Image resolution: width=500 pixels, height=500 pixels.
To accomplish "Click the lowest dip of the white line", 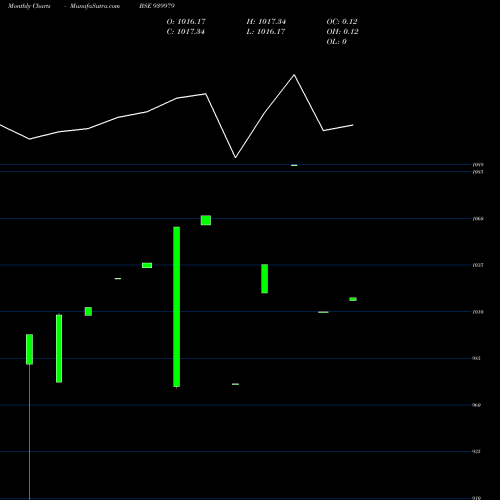I will click(236, 157).
